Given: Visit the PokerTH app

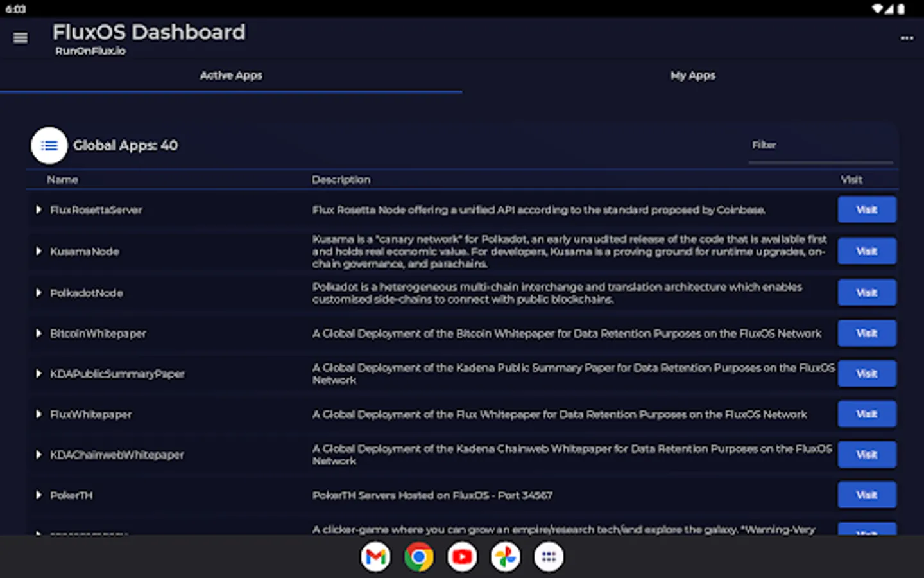Looking at the screenshot, I should click(x=867, y=495).
